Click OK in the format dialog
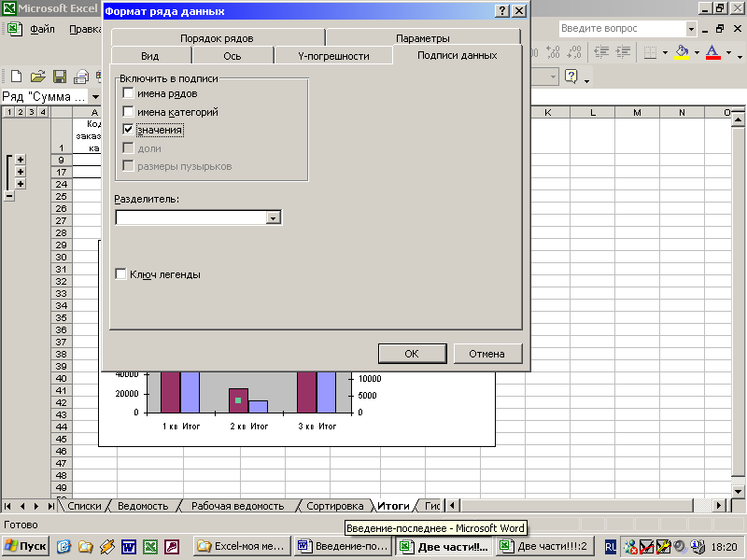The image size is (747, 560). click(412, 354)
